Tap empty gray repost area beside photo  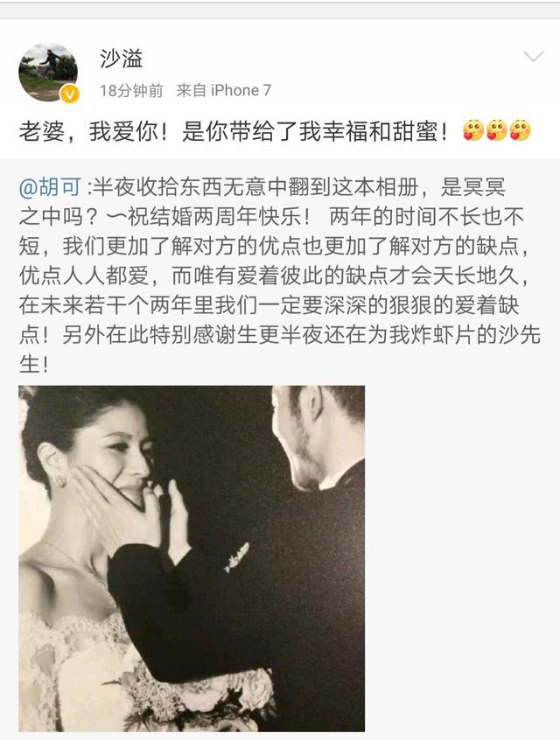(x=460, y=557)
